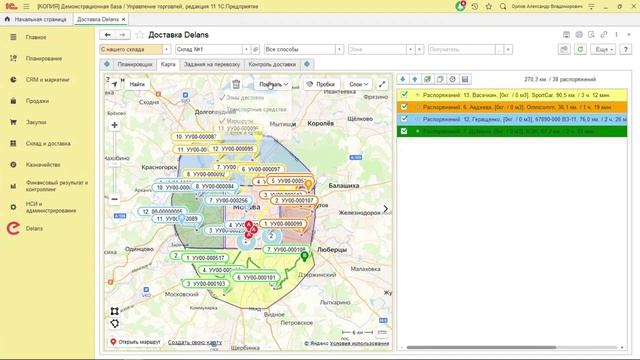This screenshot has height=360, width=640.
Task: Open the Казначейство section
Action: point(43,164)
